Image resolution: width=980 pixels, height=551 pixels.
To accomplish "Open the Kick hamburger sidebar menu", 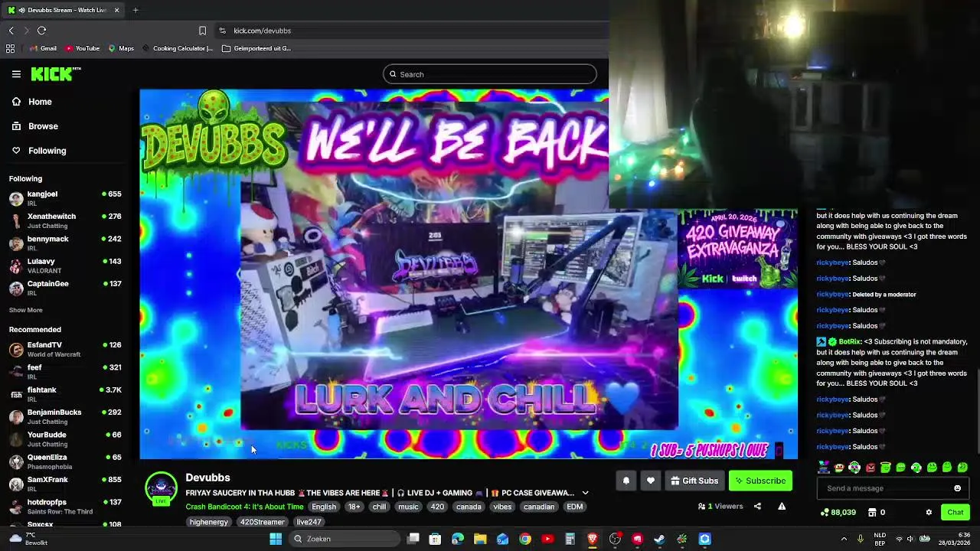I will click(x=16, y=74).
